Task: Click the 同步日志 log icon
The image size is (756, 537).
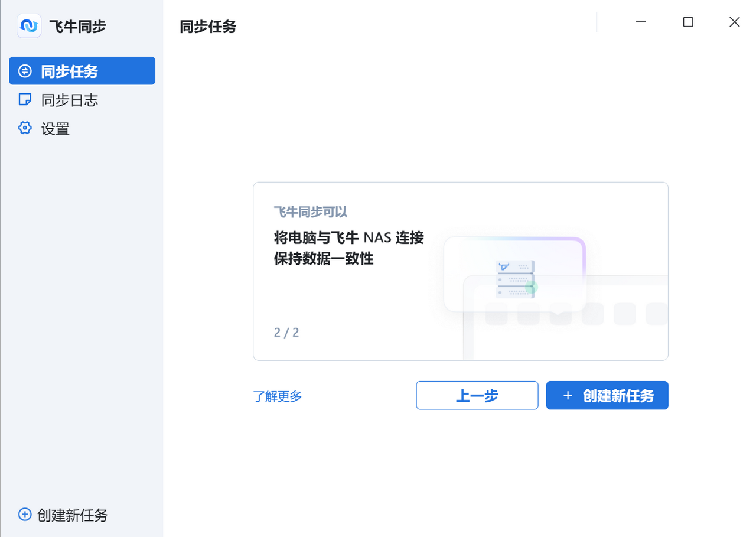Action: [24, 99]
